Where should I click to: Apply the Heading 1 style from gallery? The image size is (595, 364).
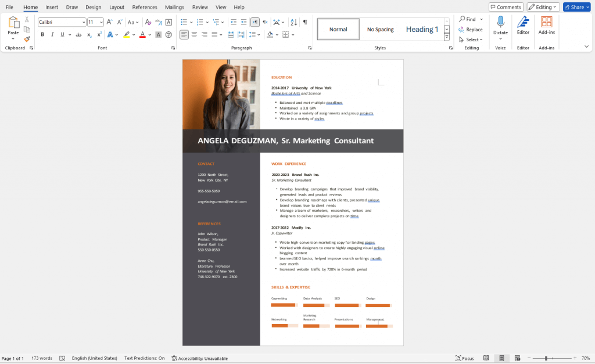[x=422, y=28]
